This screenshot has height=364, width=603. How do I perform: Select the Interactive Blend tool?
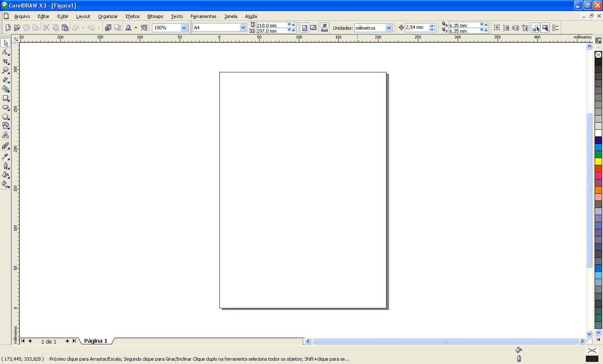5,146
